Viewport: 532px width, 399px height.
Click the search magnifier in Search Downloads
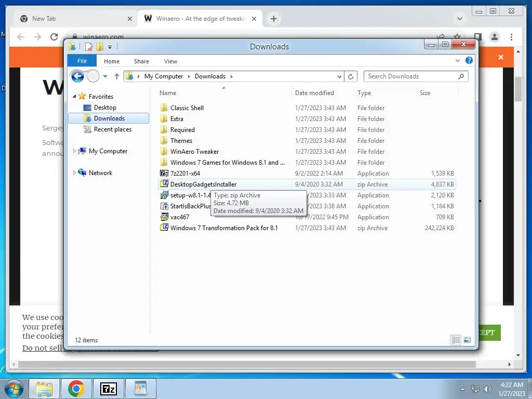point(461,76)
